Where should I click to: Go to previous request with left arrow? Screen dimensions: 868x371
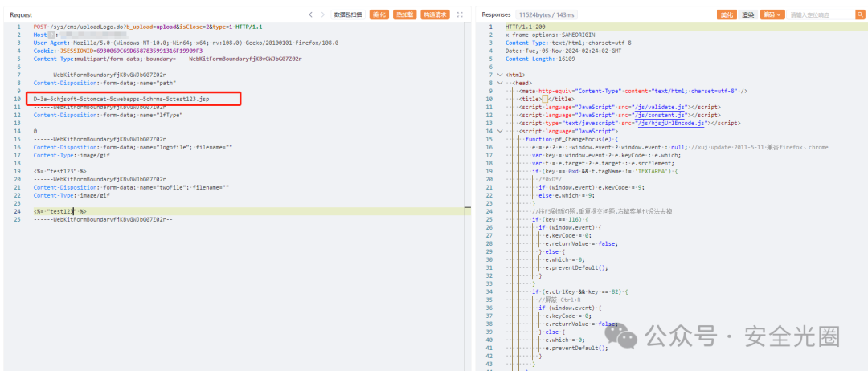[x=310, y=14]
